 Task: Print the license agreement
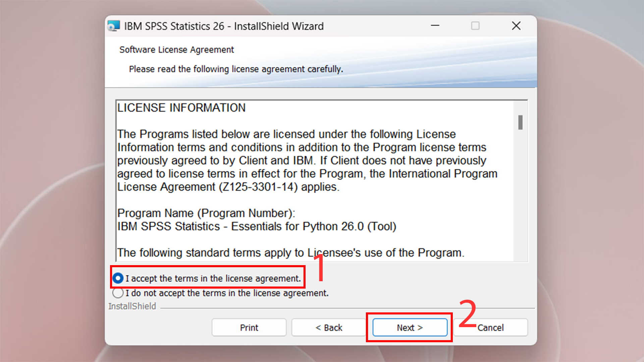point(249,327)
